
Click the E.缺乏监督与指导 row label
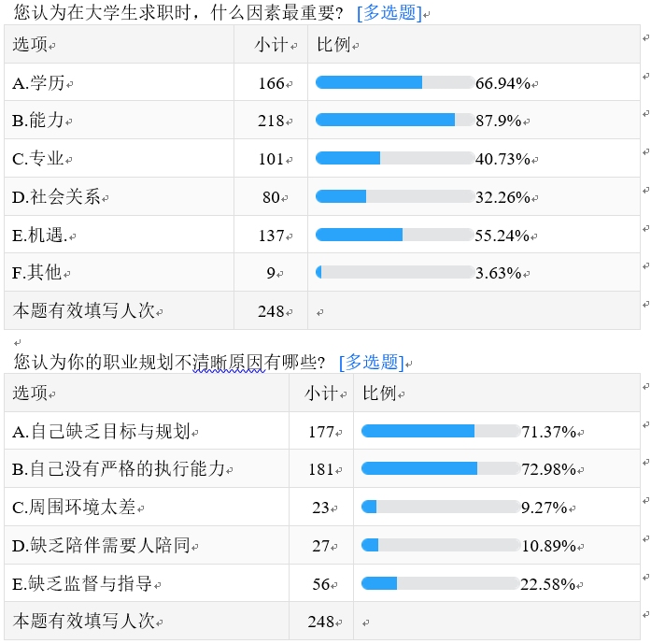[83, 584]
